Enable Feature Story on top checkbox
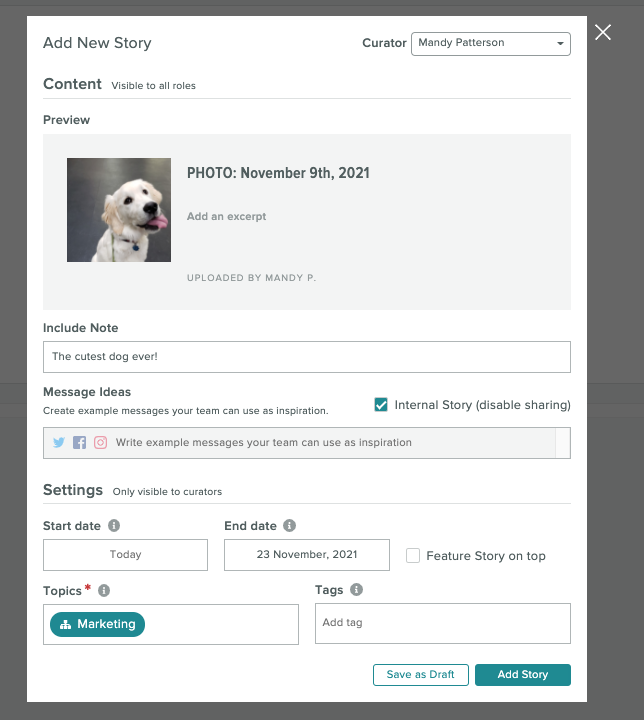The image size is (644, 720). coord(413,556)
